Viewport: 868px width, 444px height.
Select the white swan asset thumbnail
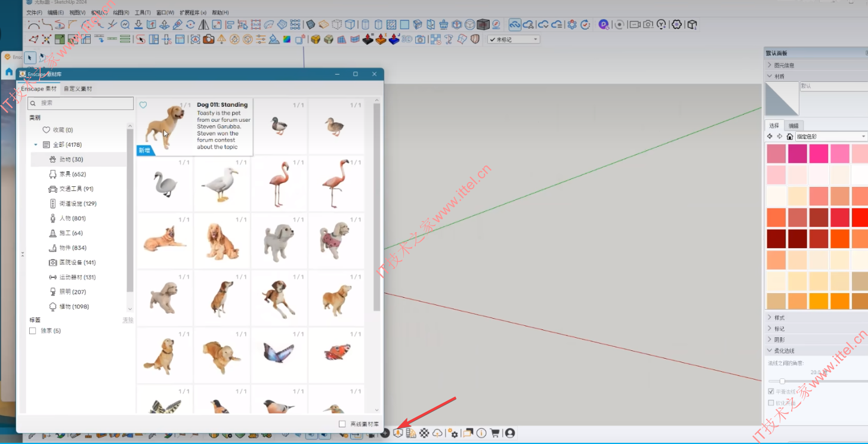(x=165, y=183)
